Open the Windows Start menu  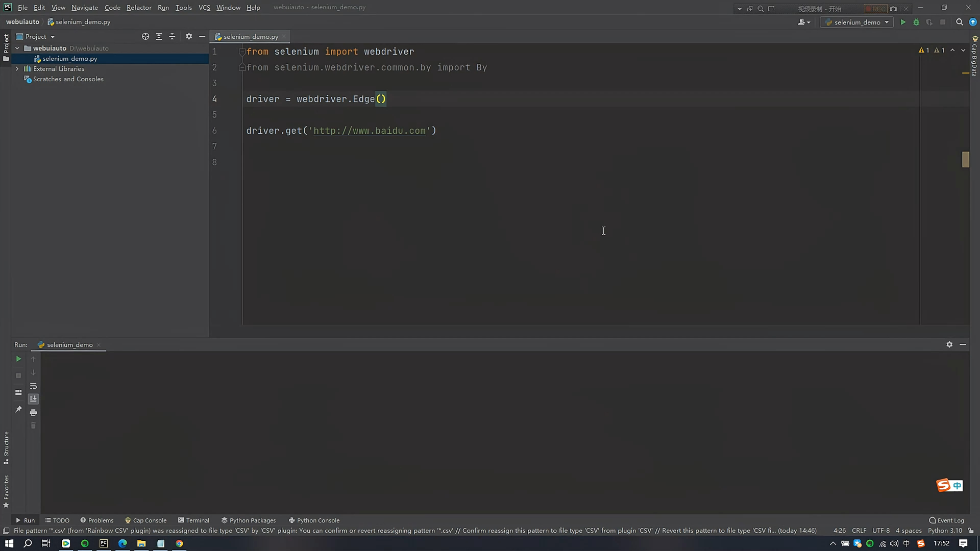point(9,543)
